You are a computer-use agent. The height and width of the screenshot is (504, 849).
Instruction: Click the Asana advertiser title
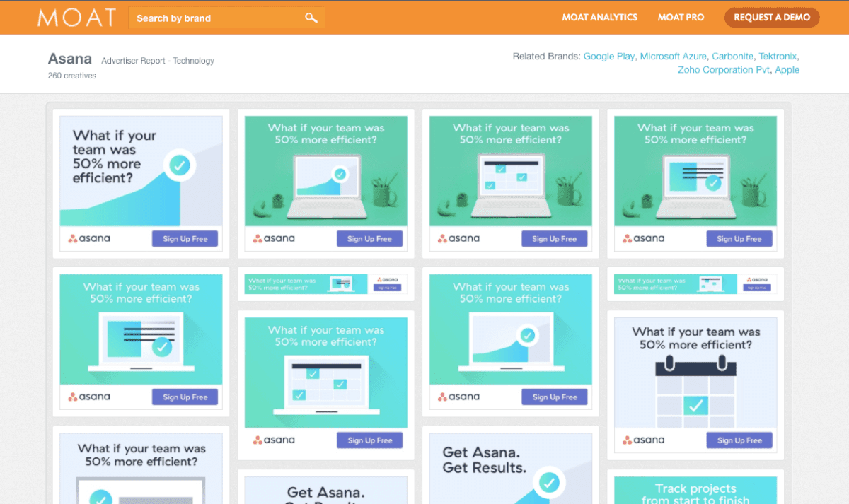click(71, 59)
